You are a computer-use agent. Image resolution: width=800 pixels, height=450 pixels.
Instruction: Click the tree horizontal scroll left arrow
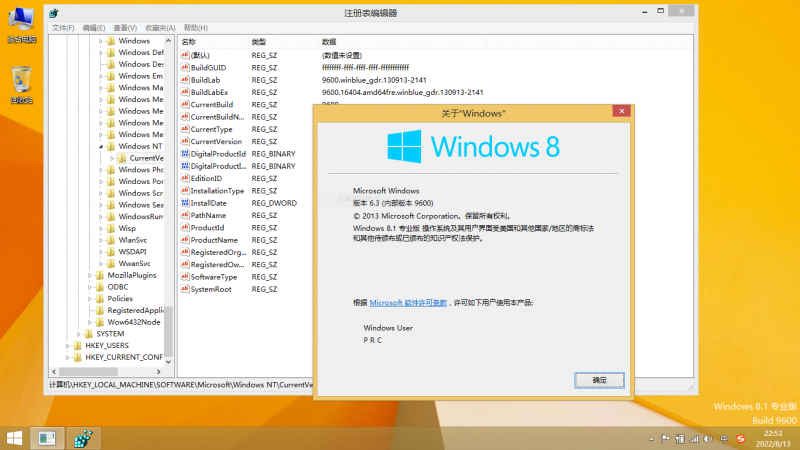coord(54,371)
